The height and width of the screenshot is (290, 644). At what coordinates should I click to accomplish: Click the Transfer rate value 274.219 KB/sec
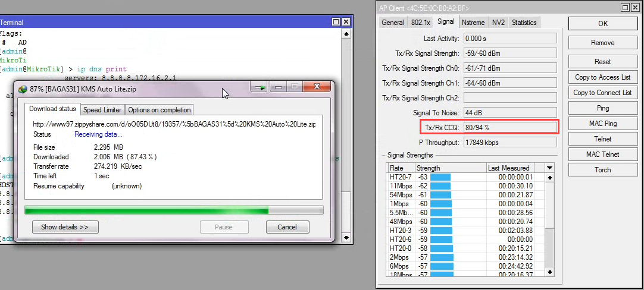118,166
